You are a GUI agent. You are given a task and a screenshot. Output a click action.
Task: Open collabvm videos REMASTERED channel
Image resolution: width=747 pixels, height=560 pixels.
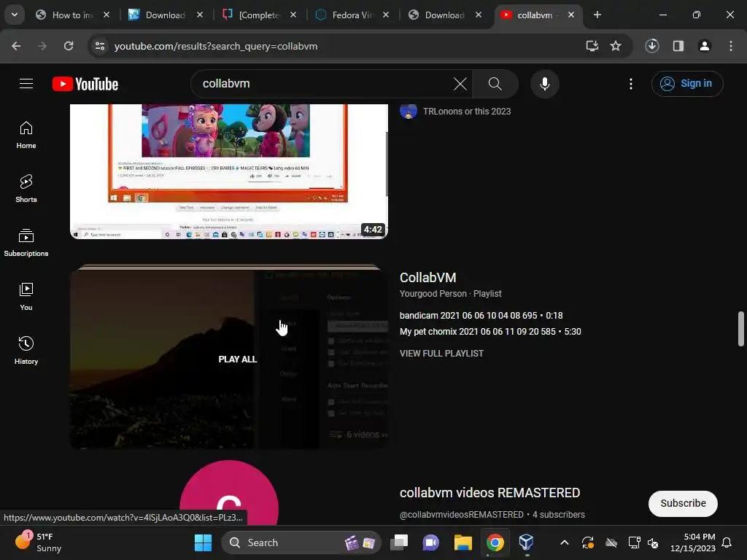coord(489,493)
